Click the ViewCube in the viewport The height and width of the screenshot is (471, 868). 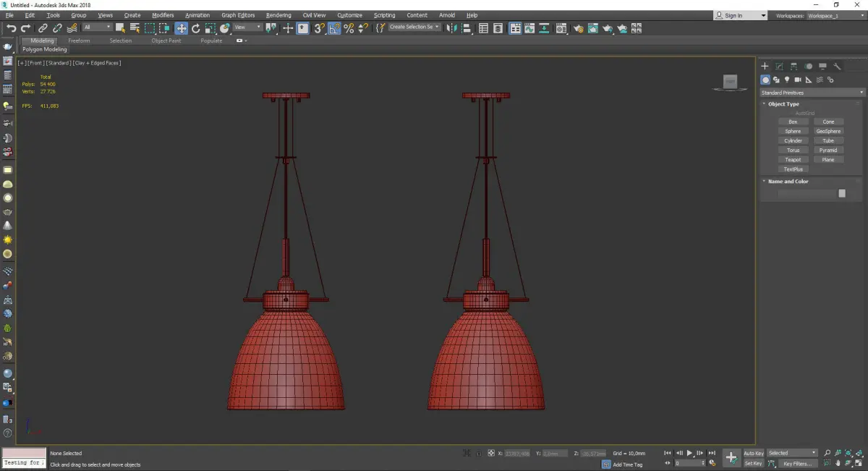click(730, 82)
